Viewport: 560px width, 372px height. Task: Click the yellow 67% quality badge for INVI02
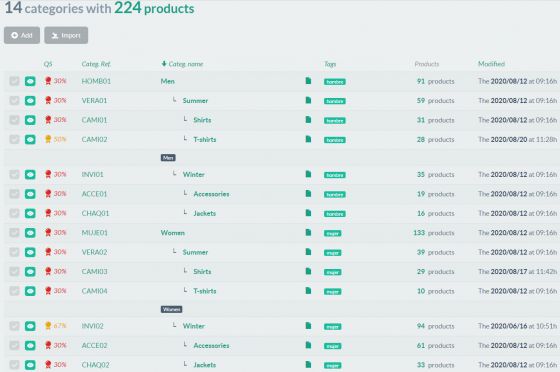tap(55, 326)
